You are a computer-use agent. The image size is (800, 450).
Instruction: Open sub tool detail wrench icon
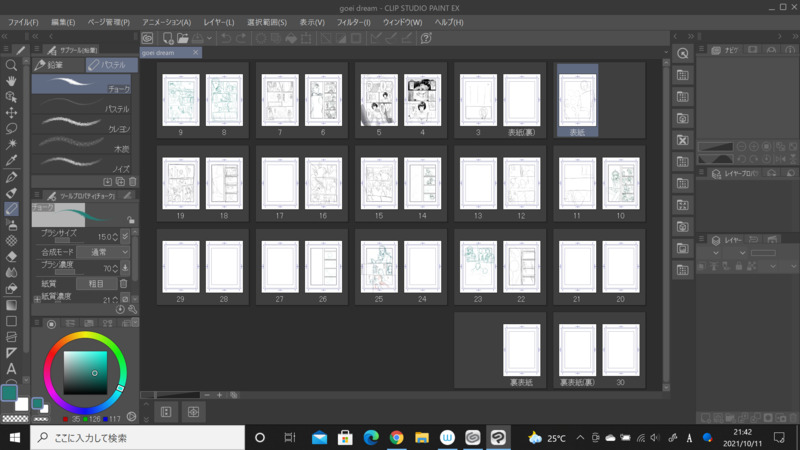click(x=132, y=309)
